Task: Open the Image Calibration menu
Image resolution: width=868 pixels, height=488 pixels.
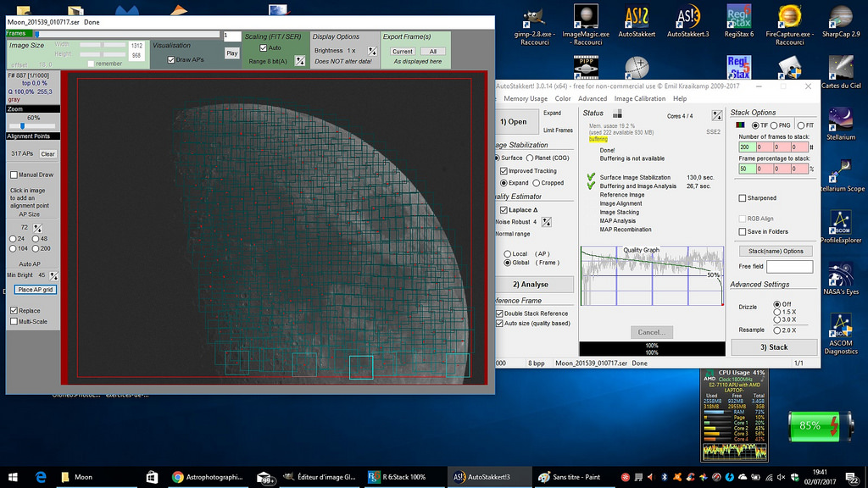Action: click(640, 99)
